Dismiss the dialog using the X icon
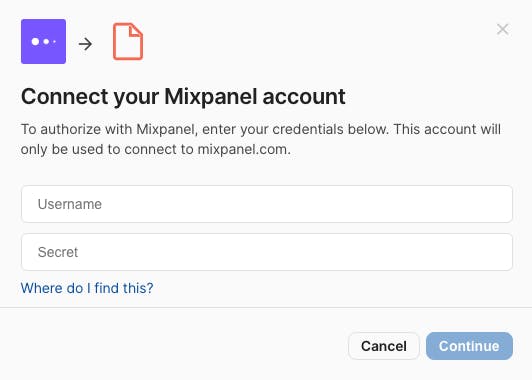This screenshot has width=532, height=380. click(502, 29)
